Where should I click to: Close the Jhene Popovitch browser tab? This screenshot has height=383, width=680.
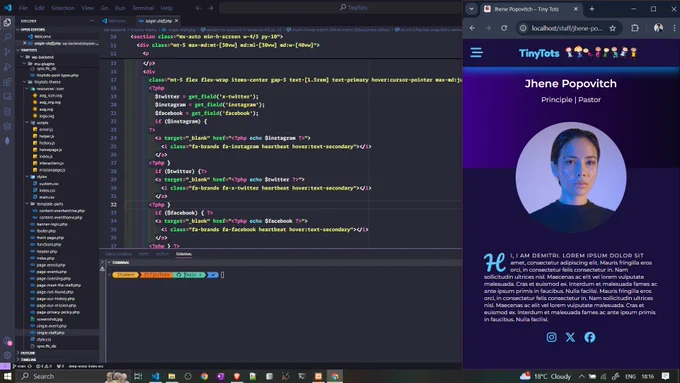click(575, 9)
